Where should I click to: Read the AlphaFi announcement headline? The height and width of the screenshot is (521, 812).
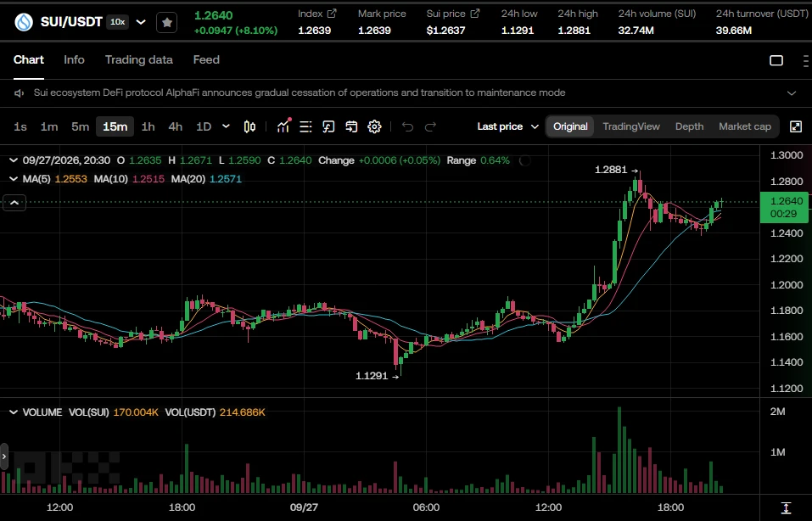tap(300, 92)
